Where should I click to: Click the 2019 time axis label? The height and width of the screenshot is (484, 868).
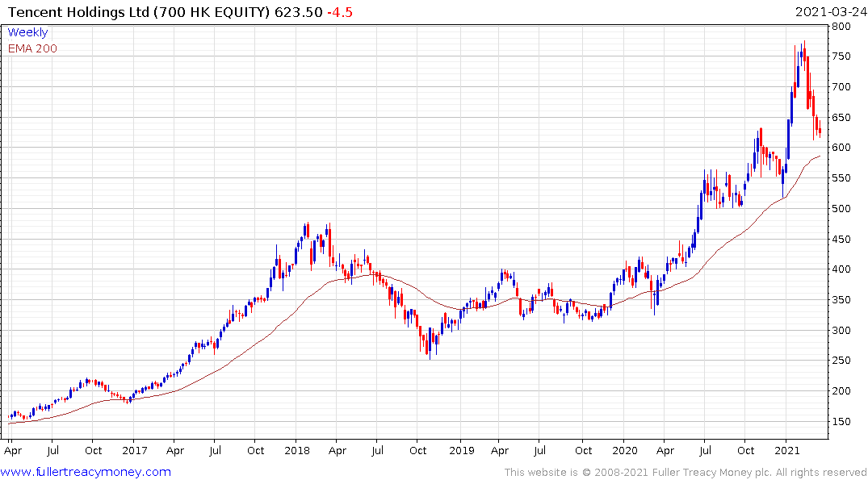coord(462,450)
